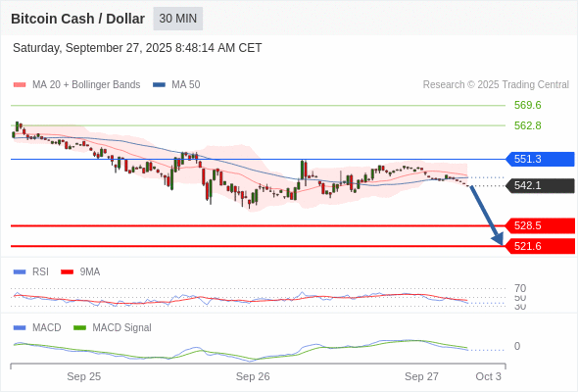
Task: Click the 9MA red legend swatch
Action: [x=67, y=272]
